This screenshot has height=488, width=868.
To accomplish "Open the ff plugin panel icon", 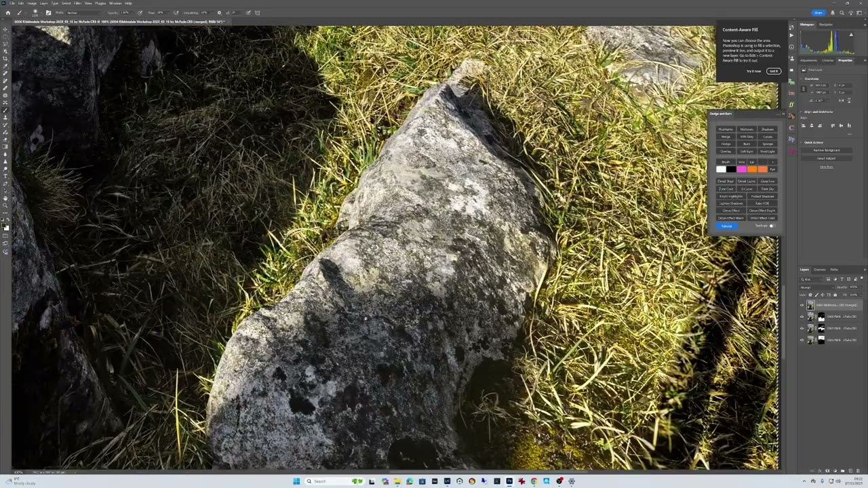I will coord(791,104).
